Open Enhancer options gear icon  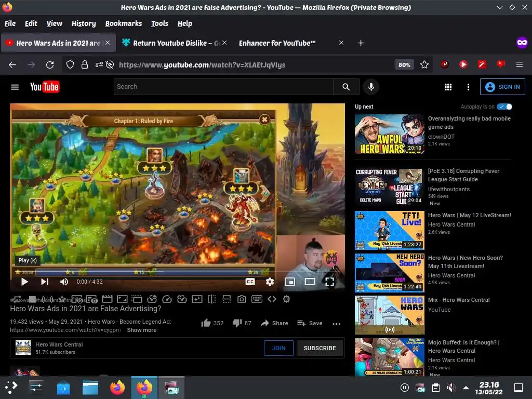pos(286,299)
